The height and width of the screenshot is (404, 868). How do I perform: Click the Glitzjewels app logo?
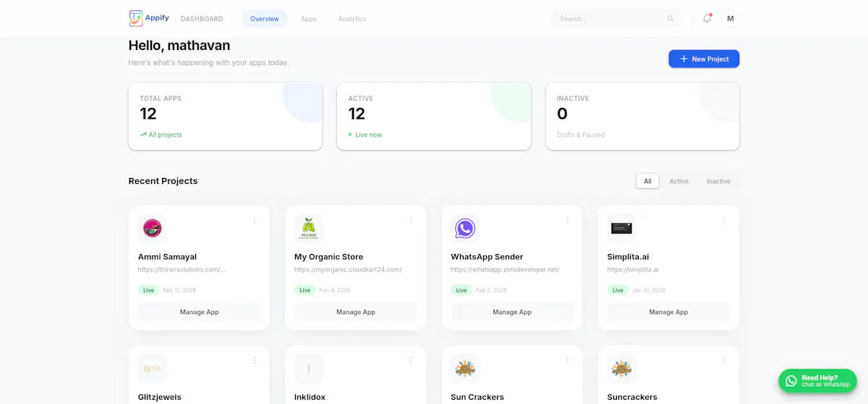point(153,369)
